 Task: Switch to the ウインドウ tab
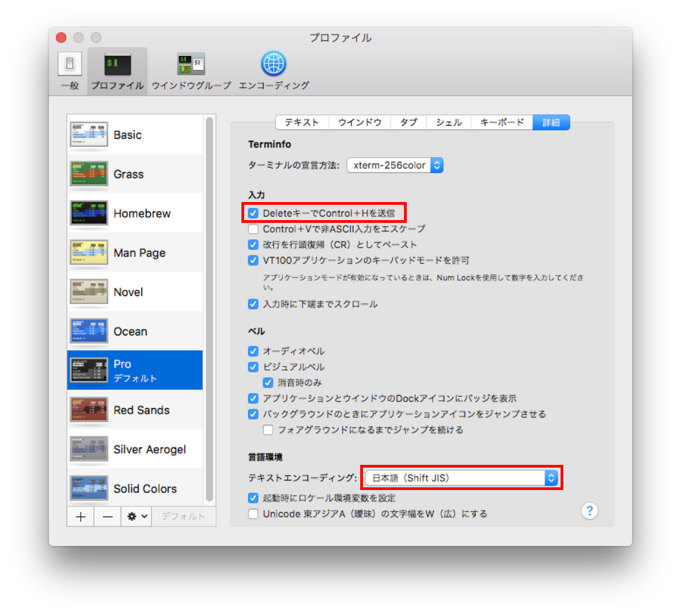tap(360, 122)
